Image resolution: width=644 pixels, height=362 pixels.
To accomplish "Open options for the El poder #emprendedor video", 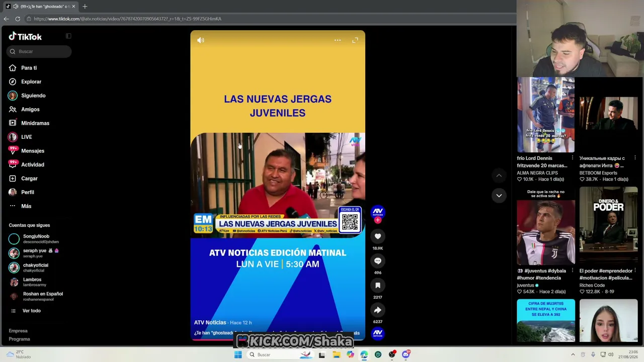I will pyautogui.click(x=635, y=271).
